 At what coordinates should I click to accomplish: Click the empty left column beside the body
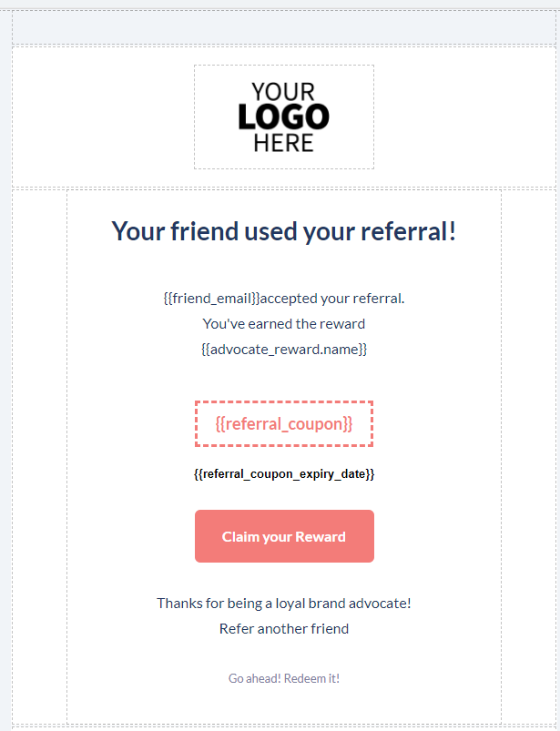(39, 455)
